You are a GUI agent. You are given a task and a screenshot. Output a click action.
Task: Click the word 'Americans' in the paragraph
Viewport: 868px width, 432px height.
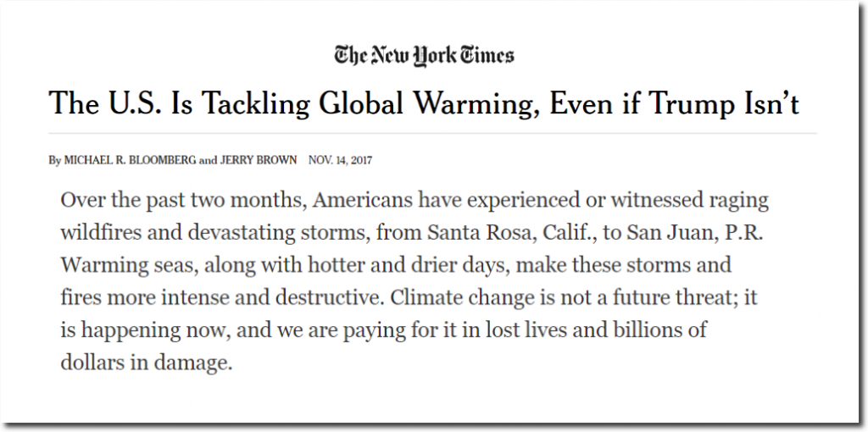363,200
